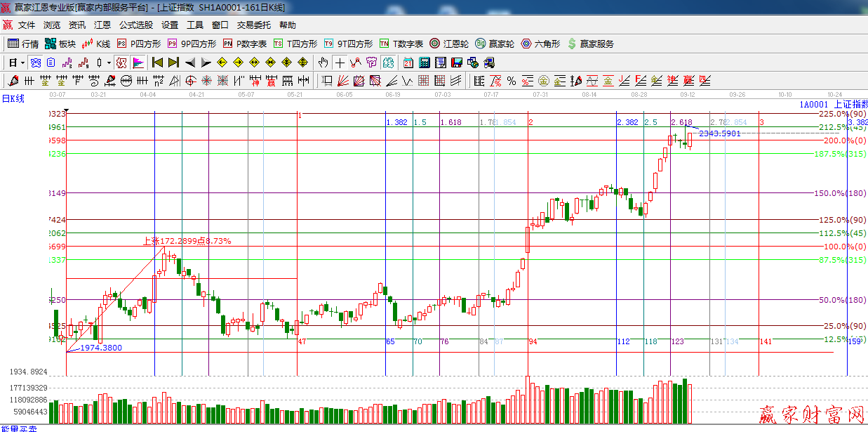The height and width of the screenshot is (432, 868).
Task: Expand the candlestick style dropdown arrow
Action: (x=109, y=63)
